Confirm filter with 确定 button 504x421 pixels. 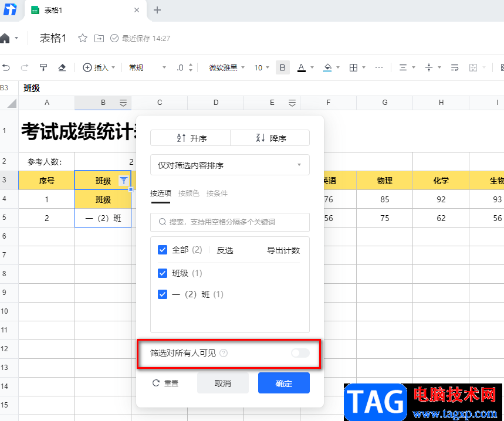tap(284, 383)
